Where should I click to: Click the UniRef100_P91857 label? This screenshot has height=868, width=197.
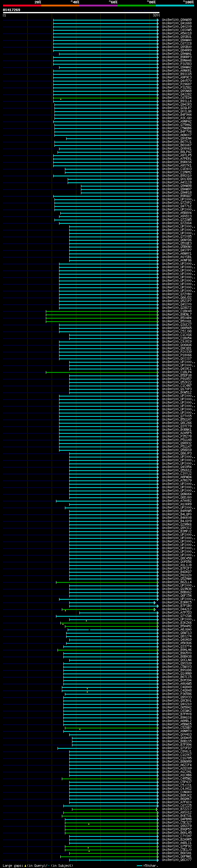pos(177,379)
